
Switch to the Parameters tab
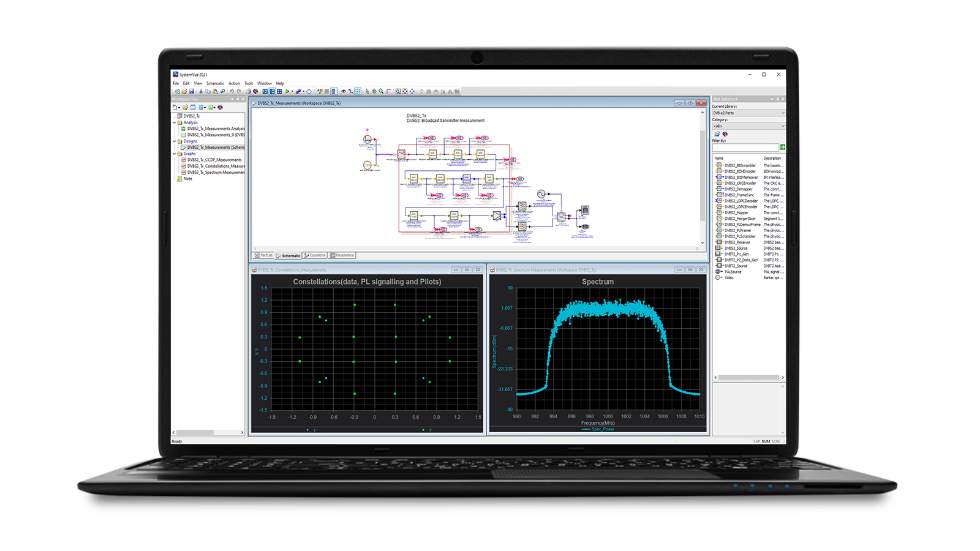tap(342, 255)
